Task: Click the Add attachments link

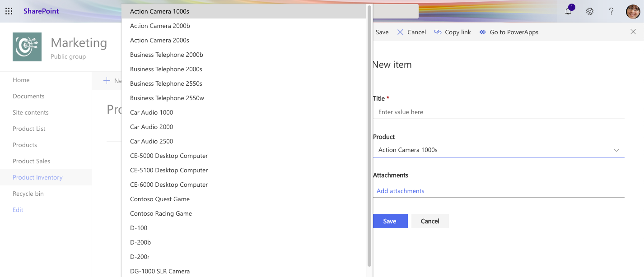Action: tap(401, 191)
